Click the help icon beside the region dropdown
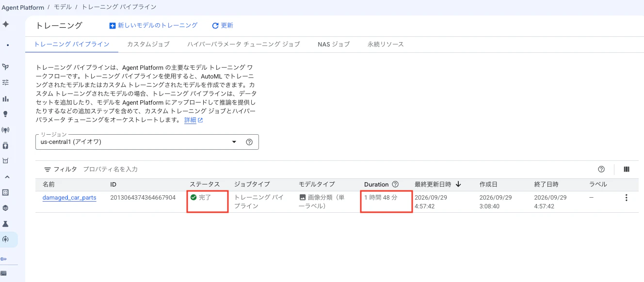This screenshot has width=644, height=282. [x=249, y=142]
